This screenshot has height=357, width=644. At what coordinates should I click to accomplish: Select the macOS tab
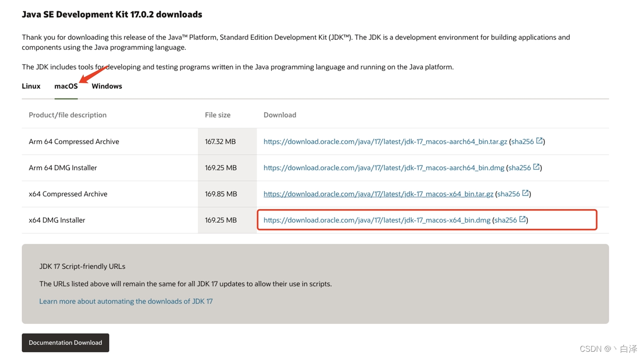tap(66, 86)
